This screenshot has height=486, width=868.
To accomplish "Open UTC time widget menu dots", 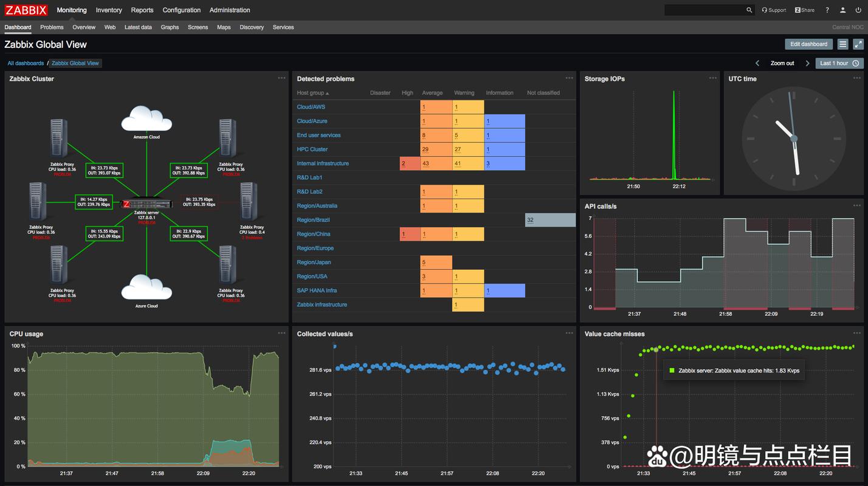I will click(856, 78).
